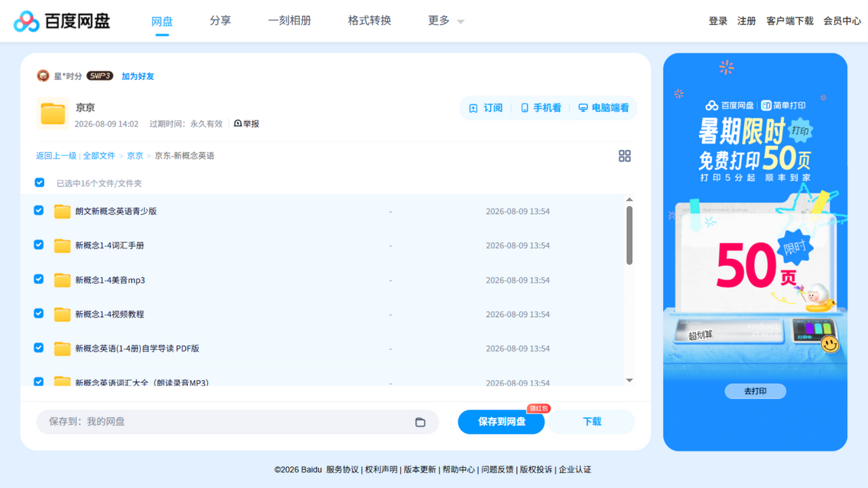868x488 pixels.
Task: Uncheck 新概念1-4词汇手册 checkbox
Action: pos(39,244)
